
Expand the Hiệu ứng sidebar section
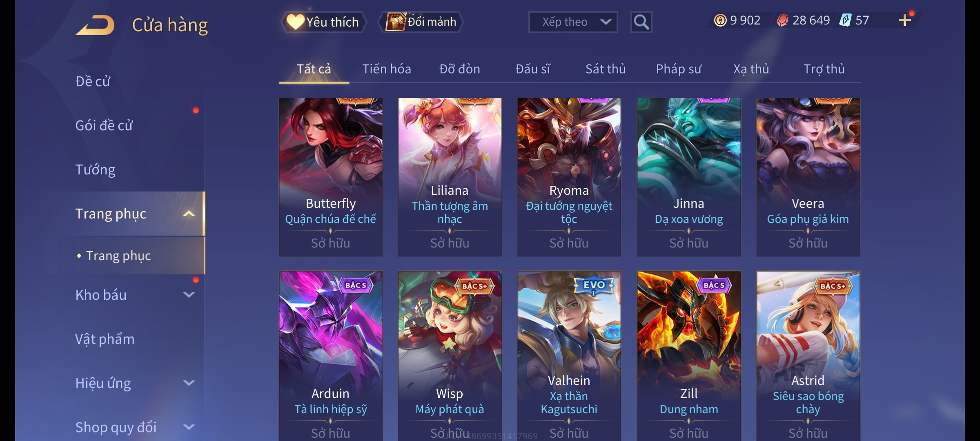point(189,383)
